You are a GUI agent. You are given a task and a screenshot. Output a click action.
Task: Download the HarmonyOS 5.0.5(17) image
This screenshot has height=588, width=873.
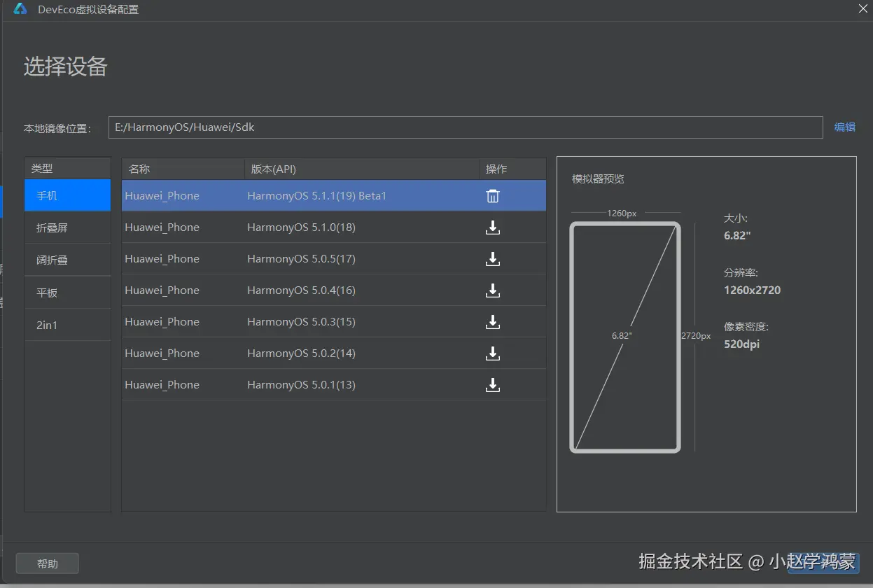[493, 259]
